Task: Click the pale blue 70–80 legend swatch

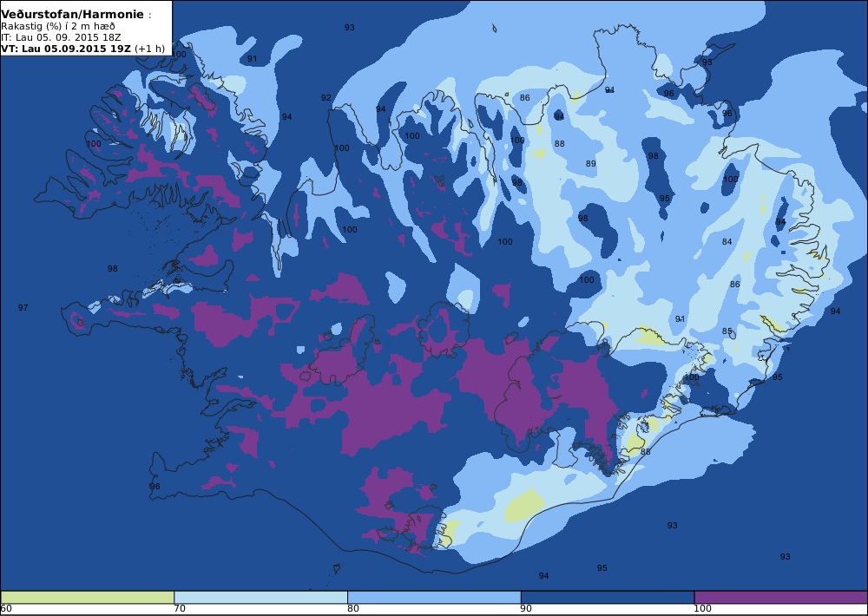Action: pos(260,597)
